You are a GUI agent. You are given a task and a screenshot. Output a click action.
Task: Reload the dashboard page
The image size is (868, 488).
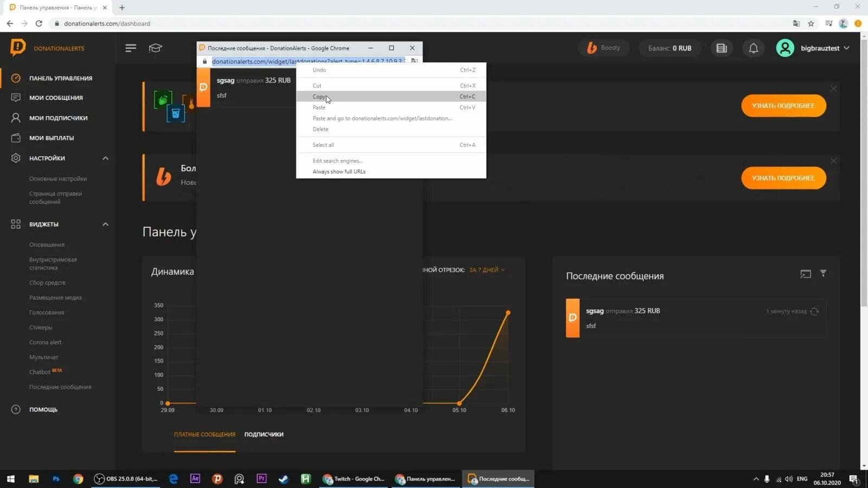pos(39,23)
